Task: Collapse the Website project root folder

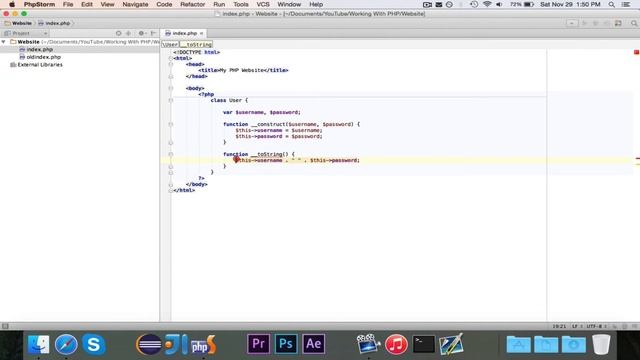Action: click(x=4, y=42)
